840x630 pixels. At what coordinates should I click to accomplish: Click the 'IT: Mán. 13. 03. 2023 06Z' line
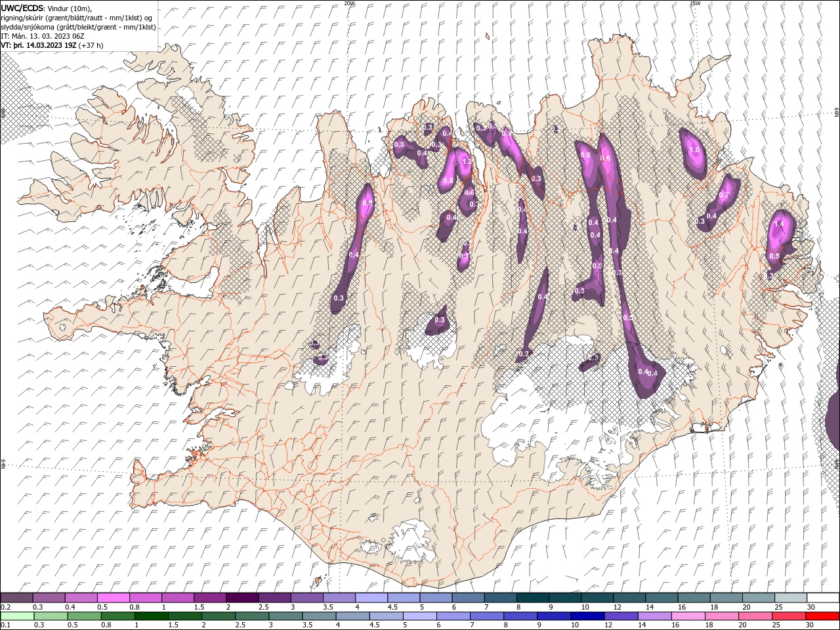click(42, 36)
